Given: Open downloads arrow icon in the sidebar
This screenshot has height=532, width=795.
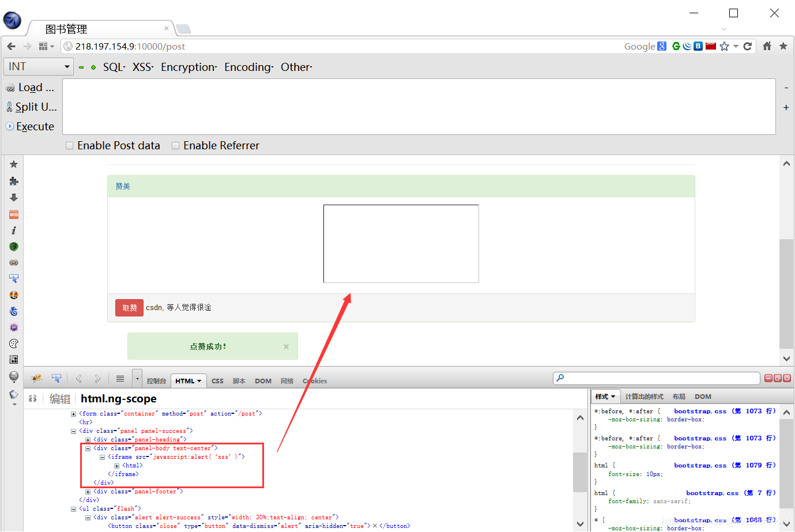Looking at the screenshot, I should [x=14, y=198].
